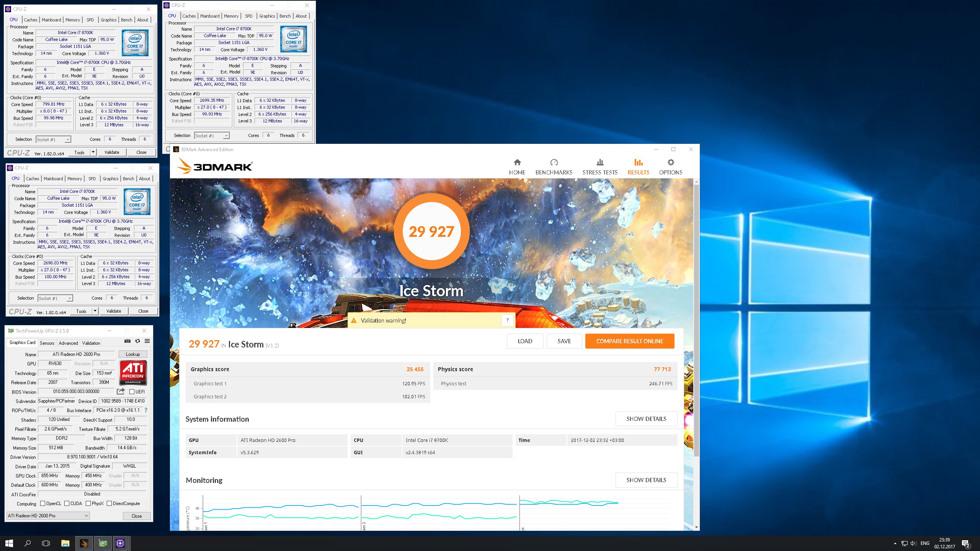Switch to the Advanced tab in GPU-Z
Screen dimensions: 980x551
pyautogui.click(x=69, y=343)
